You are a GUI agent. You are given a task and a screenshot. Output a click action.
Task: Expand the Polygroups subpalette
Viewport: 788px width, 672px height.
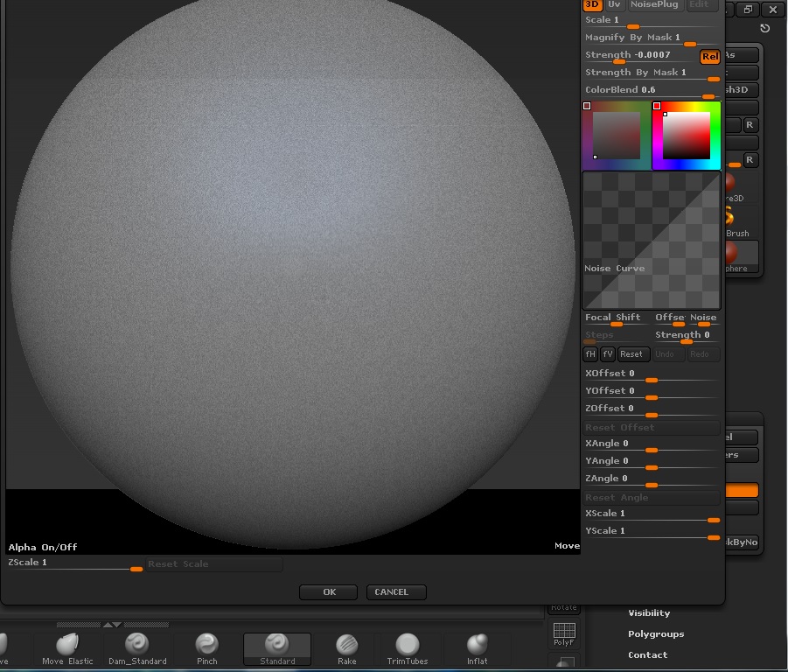656,633
